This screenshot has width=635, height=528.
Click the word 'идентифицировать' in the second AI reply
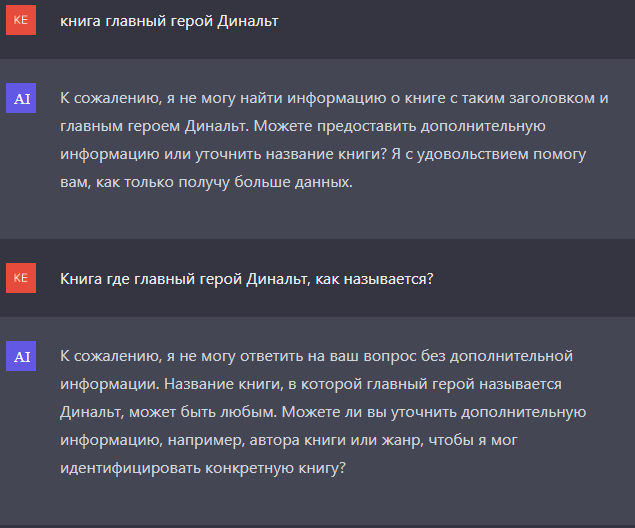pyautogui.click(x=124, y=467)
